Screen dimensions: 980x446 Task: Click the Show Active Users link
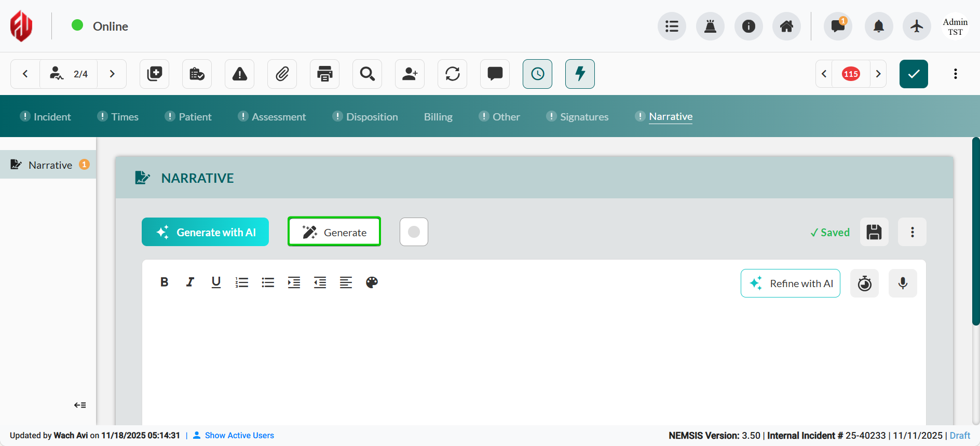click(239, 436)
